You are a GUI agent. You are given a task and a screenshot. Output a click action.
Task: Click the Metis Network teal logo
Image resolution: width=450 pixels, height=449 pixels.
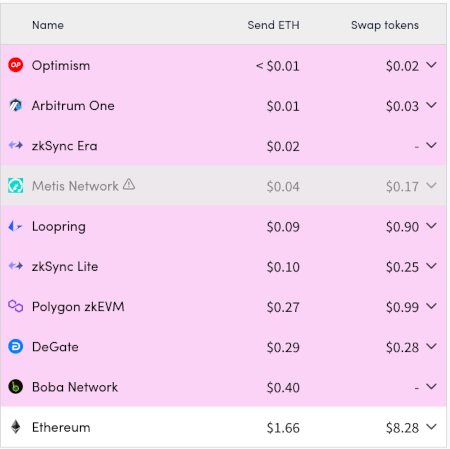16,186
